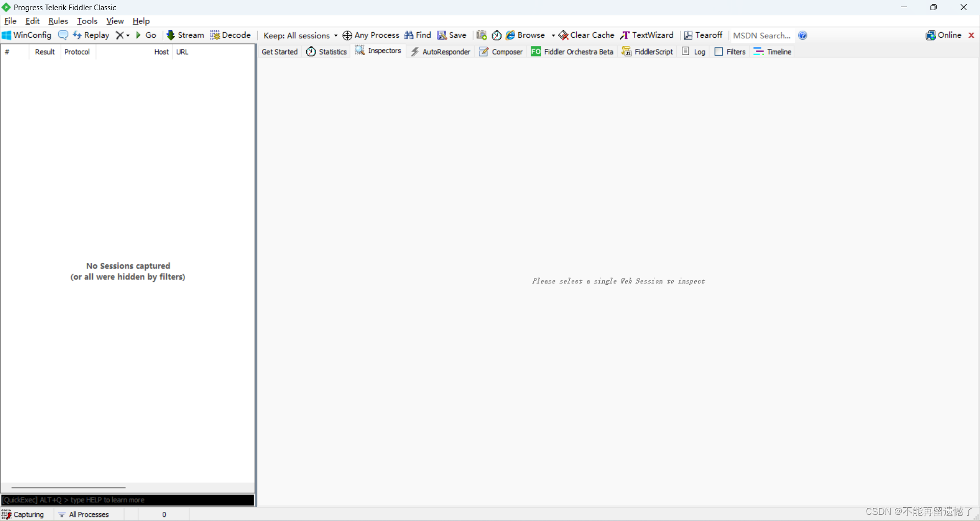Open TextWizard tool
This screenshot has height=521, width=980.
[647, 35]
